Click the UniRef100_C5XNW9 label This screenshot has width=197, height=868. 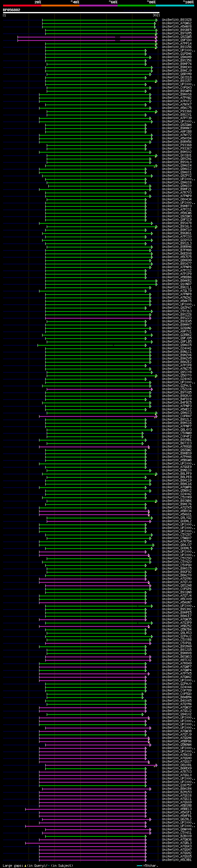click(177, 433)
